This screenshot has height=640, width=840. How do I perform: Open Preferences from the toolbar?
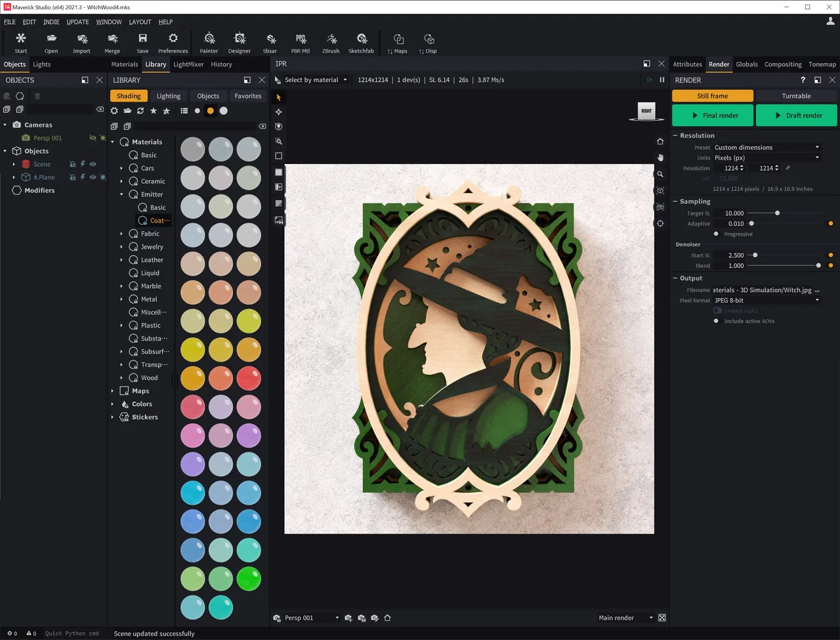[x=173, y=43]
